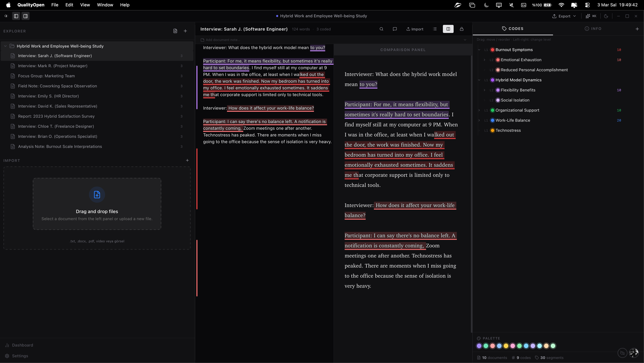Click the new document icon in Explorer

coord(175,31)
